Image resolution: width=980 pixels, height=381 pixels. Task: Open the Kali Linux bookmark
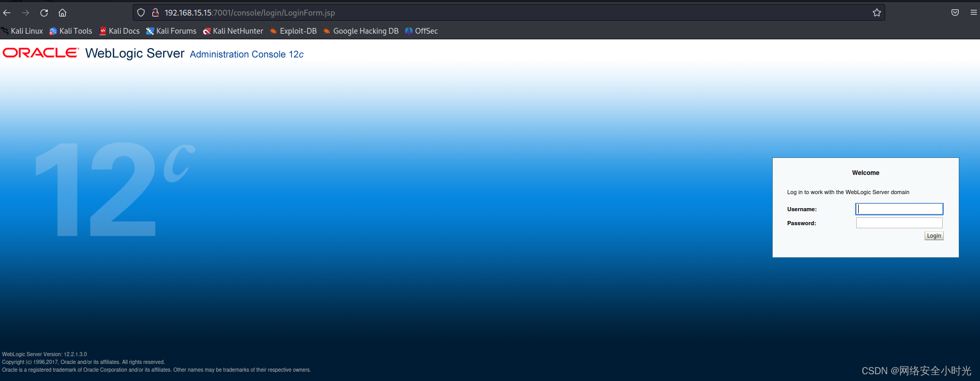tap(22, 31)
